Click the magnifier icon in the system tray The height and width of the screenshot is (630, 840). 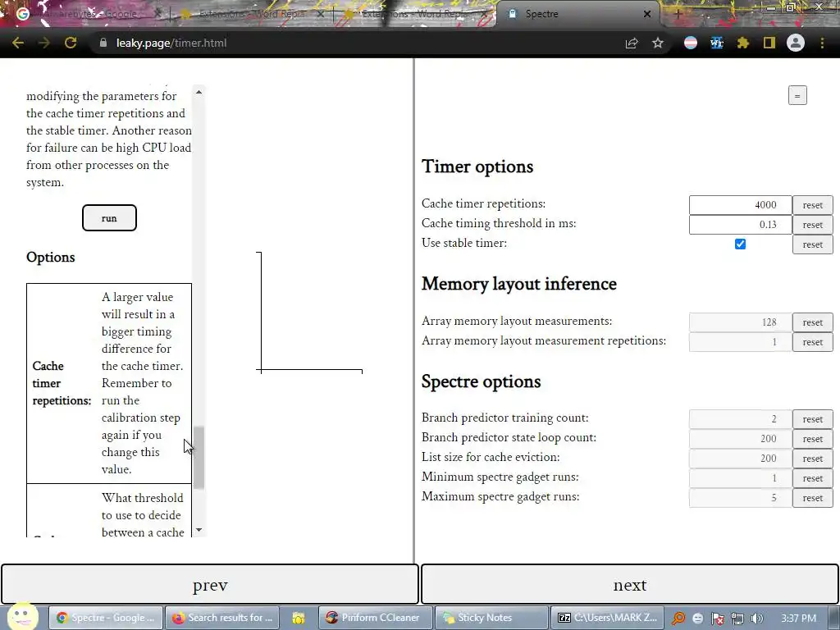pos(678,619)
